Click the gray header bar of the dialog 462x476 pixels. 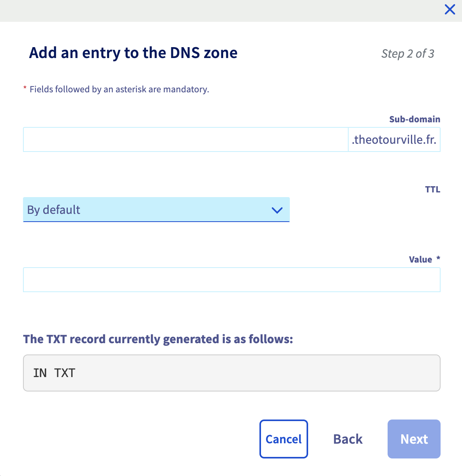coord(222,11)
